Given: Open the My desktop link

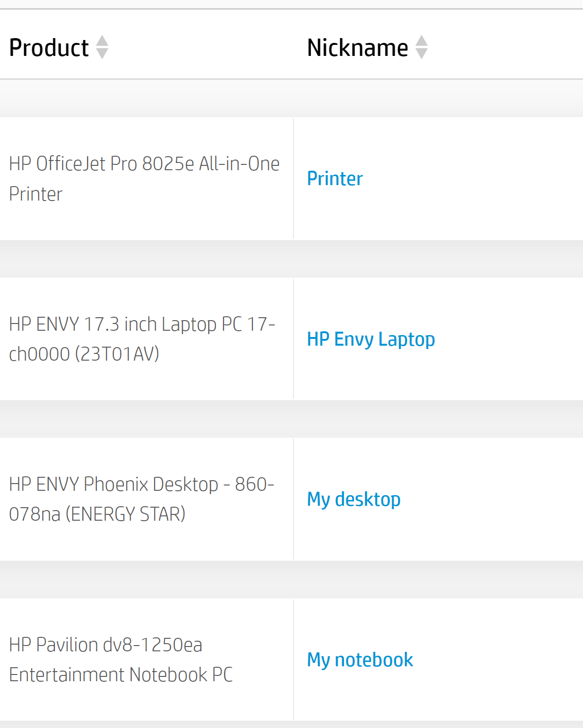Looking at the screenshot, I should pos(354,499).
